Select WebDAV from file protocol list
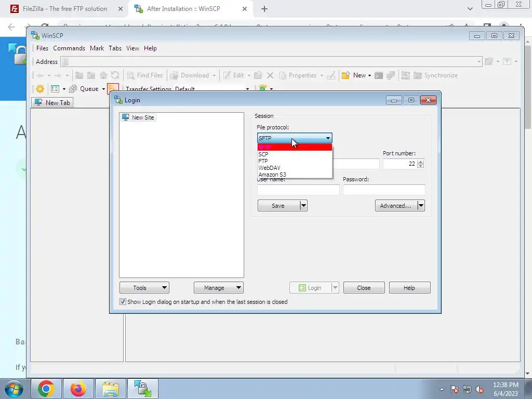This screenshot has width=532, height=399. point(295,168)
